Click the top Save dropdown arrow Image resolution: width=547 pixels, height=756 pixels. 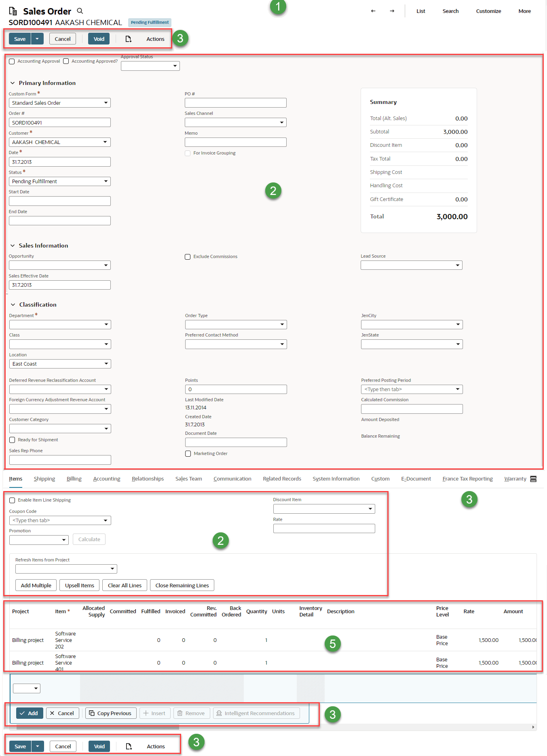pos(37,39)
